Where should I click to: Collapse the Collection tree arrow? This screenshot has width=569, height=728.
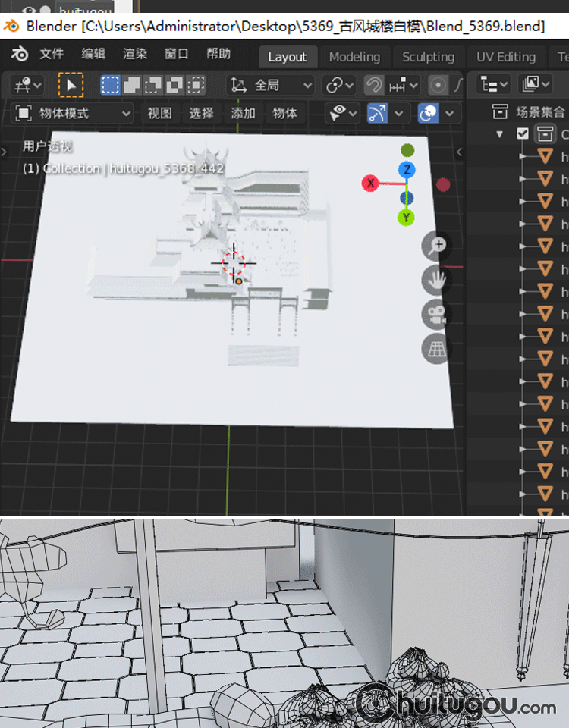(500, 134)
